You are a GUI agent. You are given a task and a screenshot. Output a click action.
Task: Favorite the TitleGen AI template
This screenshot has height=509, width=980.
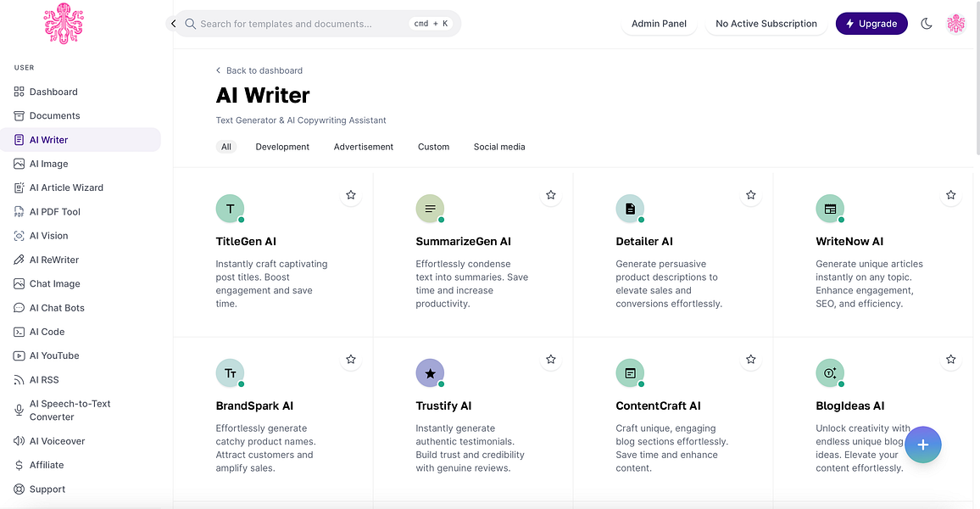point(351,195)
